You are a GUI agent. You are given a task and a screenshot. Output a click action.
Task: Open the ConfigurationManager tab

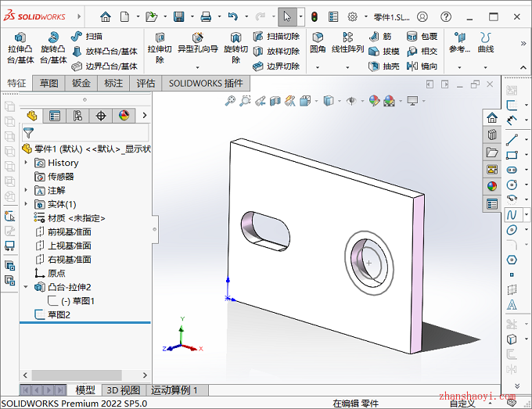point(77,116)
